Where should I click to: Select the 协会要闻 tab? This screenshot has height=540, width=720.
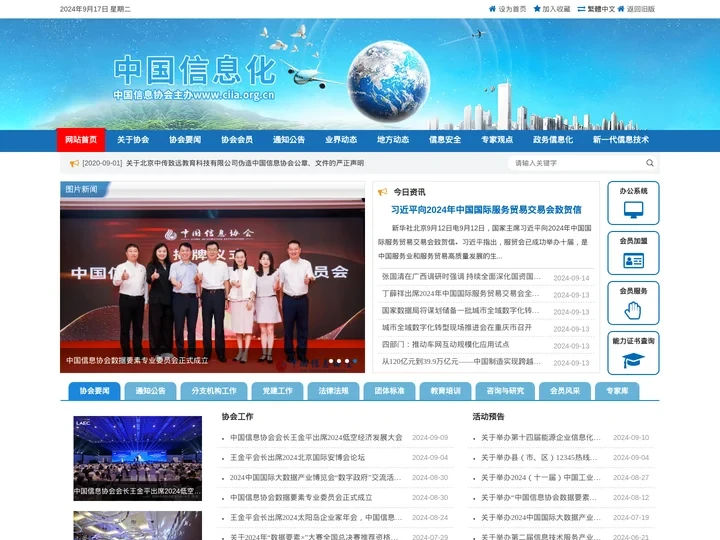[x=94, y=391]
